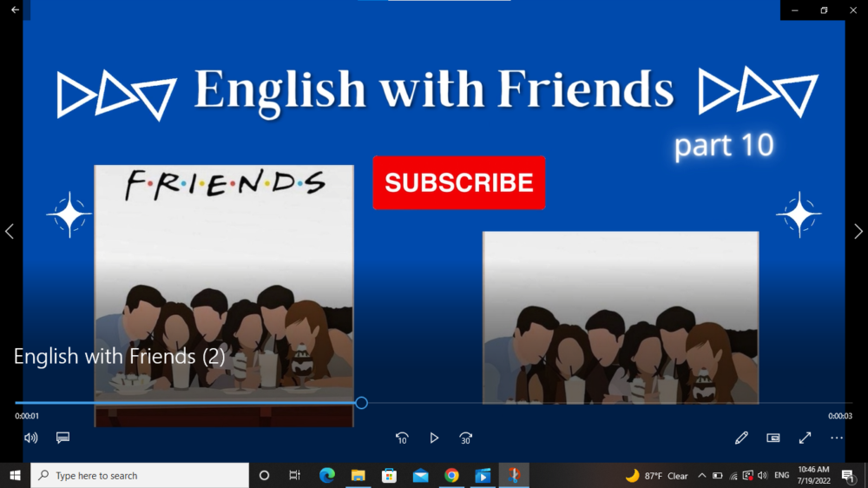Screen dimensions: 868x488
Task: Toggle full screen mode
Action: click(805, 439)
